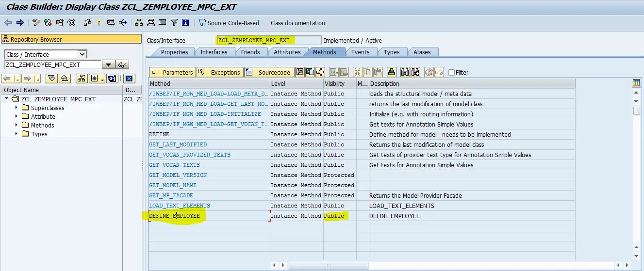The width and height of the screenshot is (644, 271).
Task: Click the Method column header
Action: (x=209, y=83)
